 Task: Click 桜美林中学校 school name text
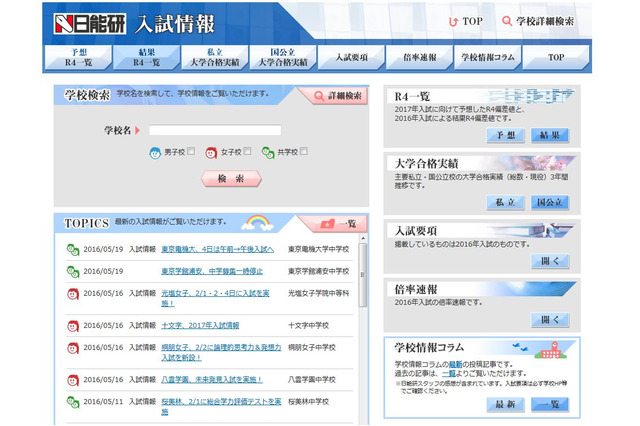[x=308, y=402]
